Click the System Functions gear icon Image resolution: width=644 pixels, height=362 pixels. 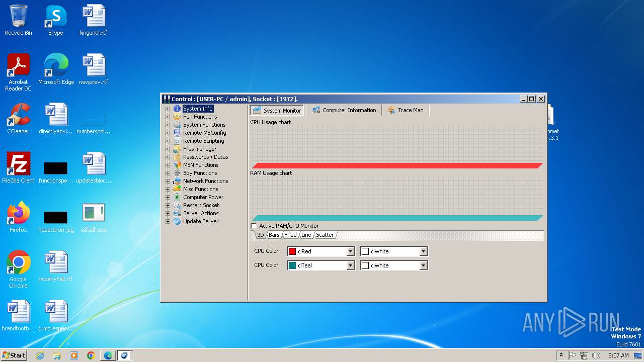(177, 125)
